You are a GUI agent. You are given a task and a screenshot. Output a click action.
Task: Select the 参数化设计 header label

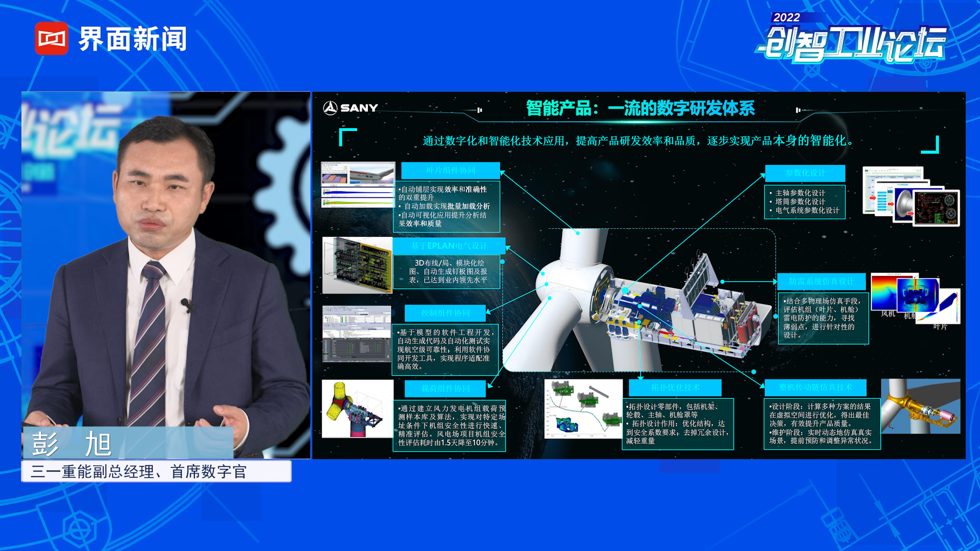click(805, 173)
